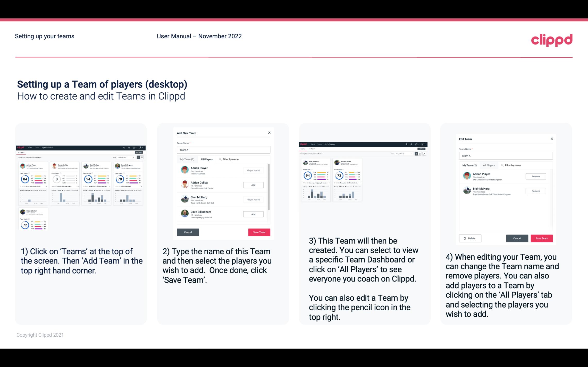Select the All Players tab in dialog
This screenshot has height=367, width=588.
(x=207, y=159)
